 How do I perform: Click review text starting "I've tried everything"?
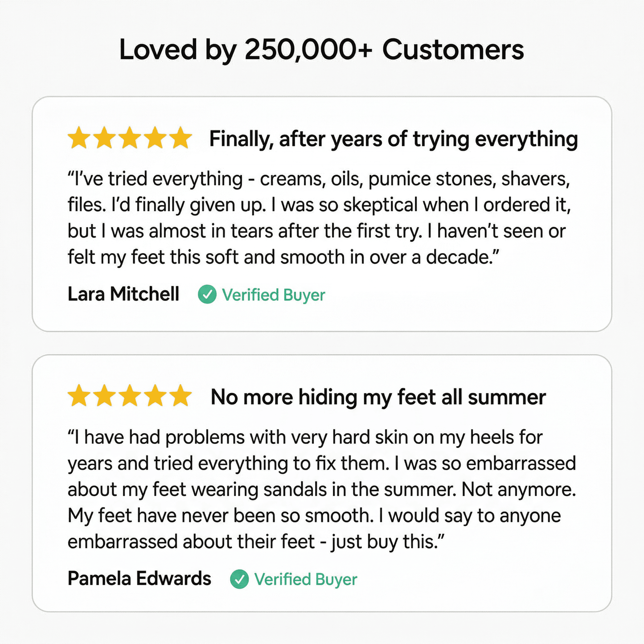pos(319,218)
